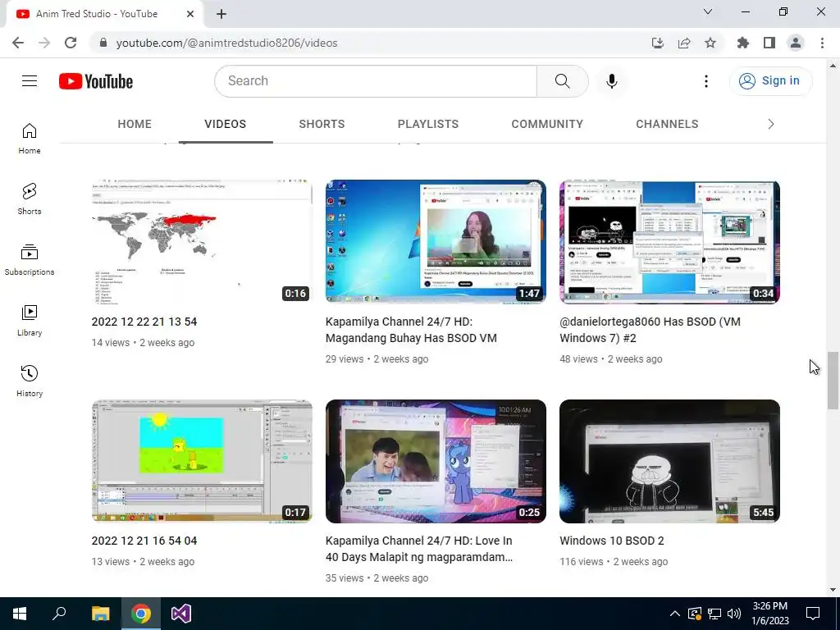Click the install app icon in address bar
Viewport: 840px width, 630px height.
[657, 43]
